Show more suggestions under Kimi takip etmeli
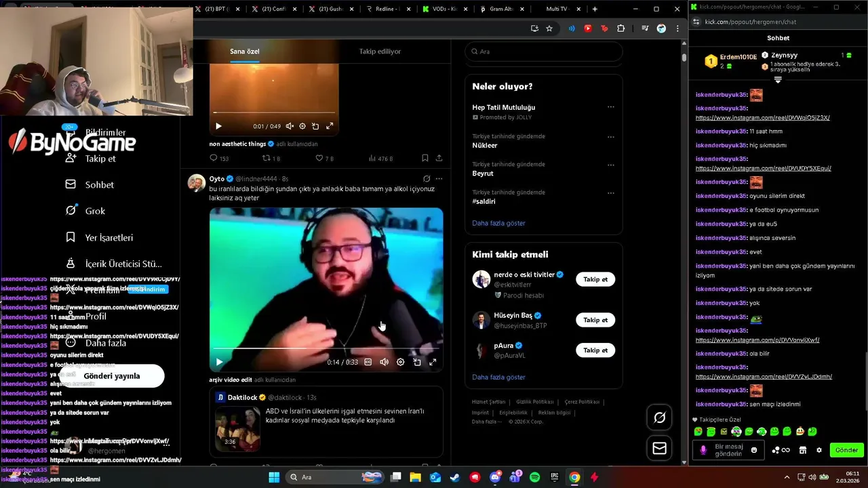 click(498, 377)
